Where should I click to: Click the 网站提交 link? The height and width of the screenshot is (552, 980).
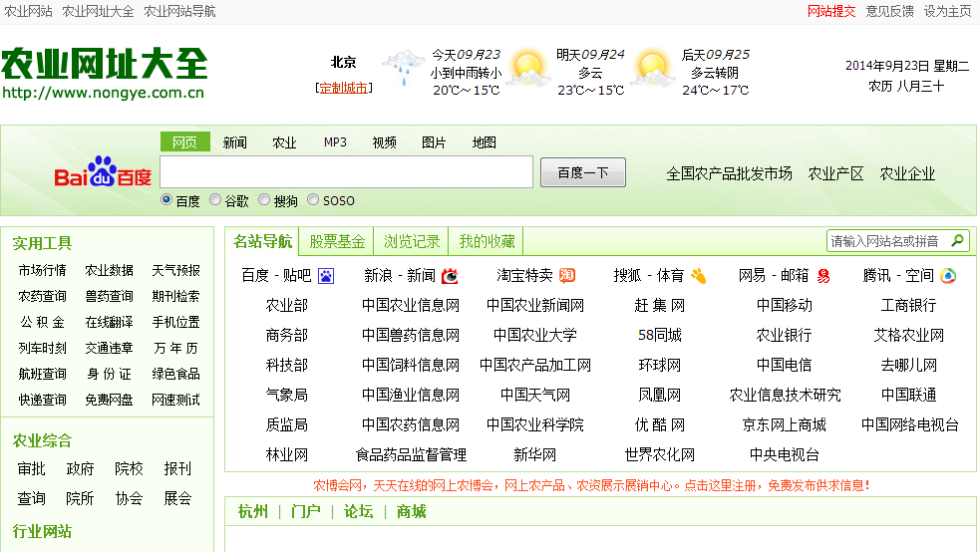click(831, 11)
